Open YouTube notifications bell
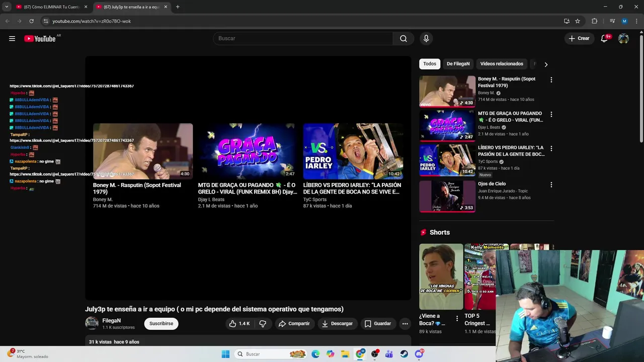644x362 pixels. [605, 39]
